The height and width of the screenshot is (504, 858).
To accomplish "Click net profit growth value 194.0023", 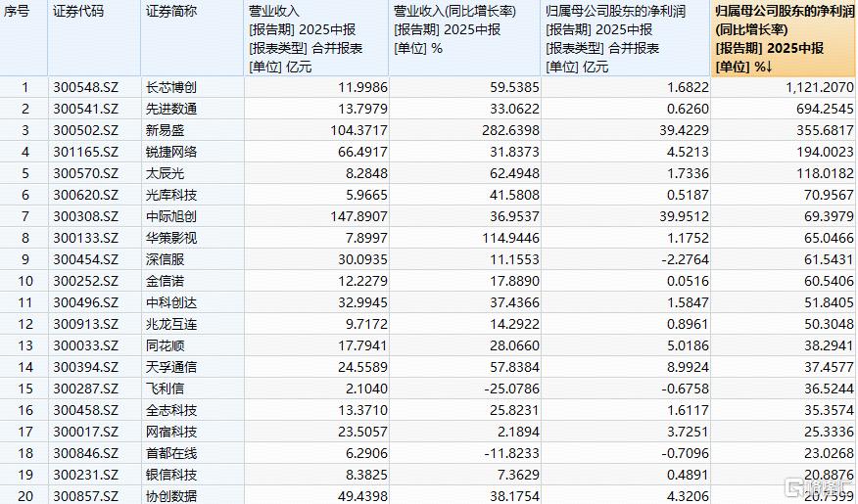I will [x=825, y=152].
